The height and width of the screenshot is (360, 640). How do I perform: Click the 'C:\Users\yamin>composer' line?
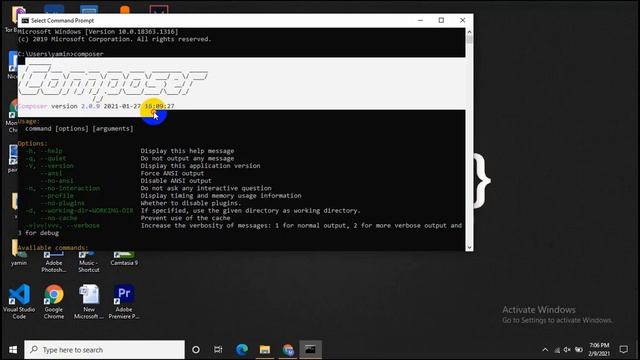(x=61, y=54)
